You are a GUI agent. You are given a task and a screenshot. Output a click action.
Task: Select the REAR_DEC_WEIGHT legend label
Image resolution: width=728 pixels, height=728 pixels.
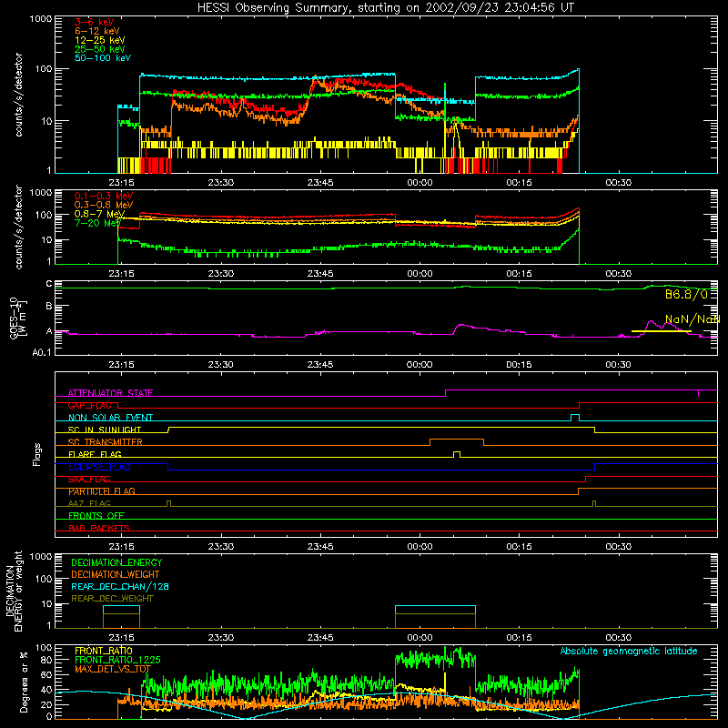point(112,599)
